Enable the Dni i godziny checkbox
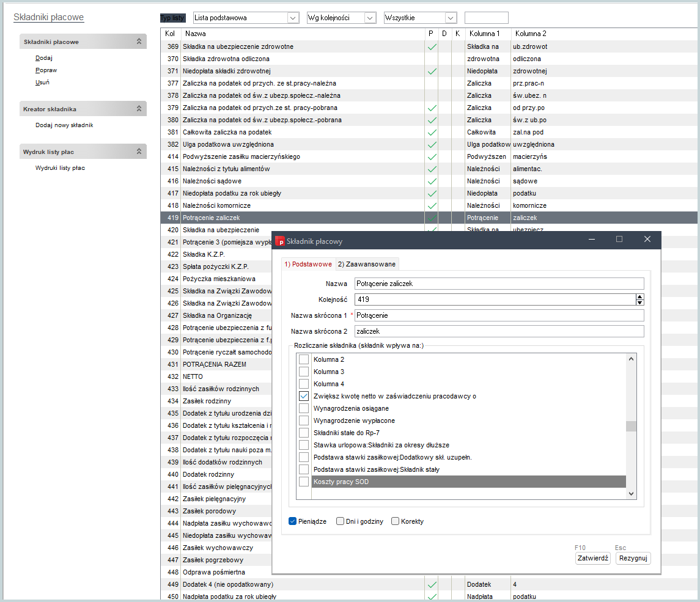Viewport: 700px width, 602px height. click(x=340, y=521)
